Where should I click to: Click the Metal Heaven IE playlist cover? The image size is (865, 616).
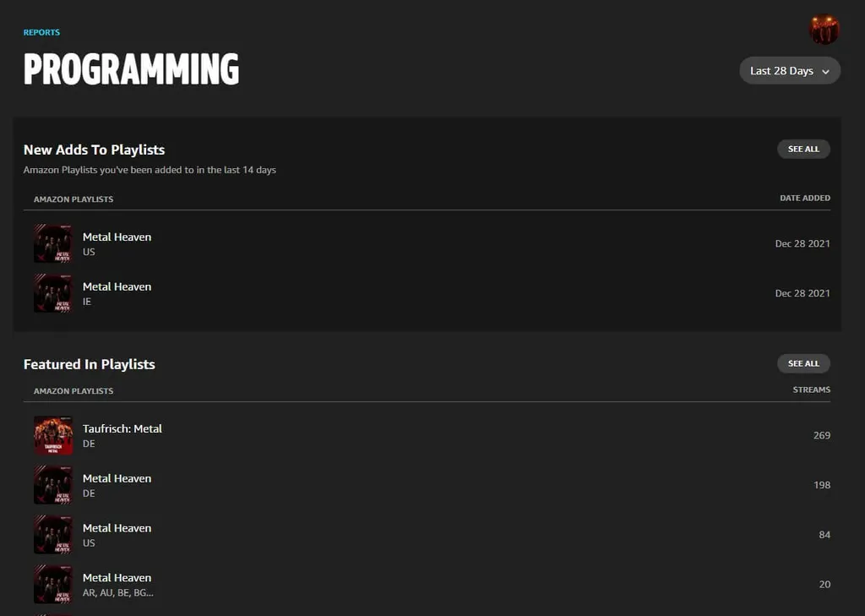[52, 294]
